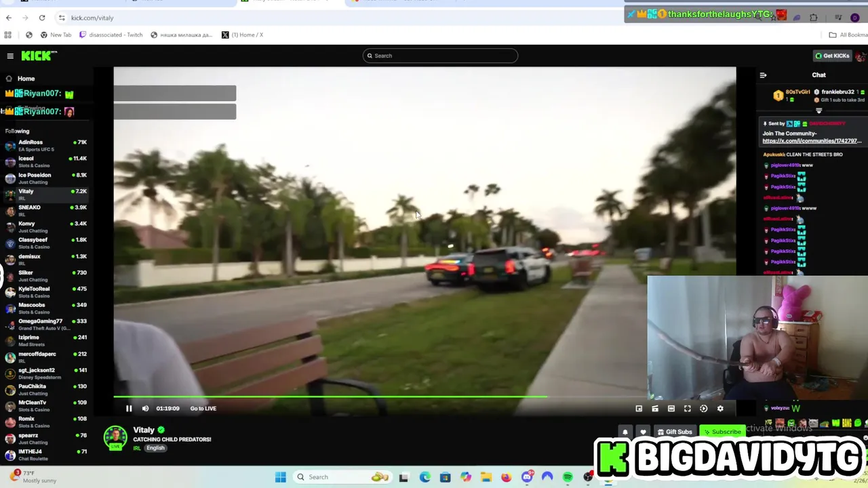
Task: Pause the stream video
Action: click(129, 409)
